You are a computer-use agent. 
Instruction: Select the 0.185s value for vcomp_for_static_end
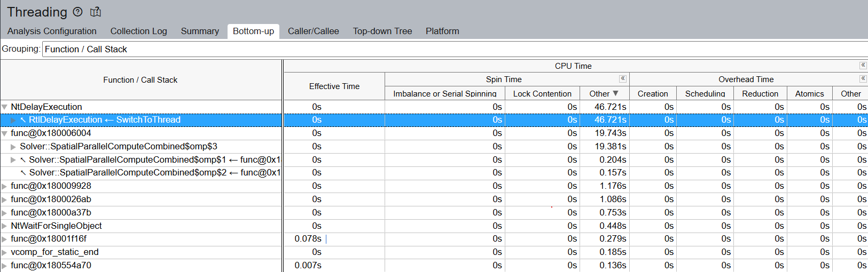point(613,252)
